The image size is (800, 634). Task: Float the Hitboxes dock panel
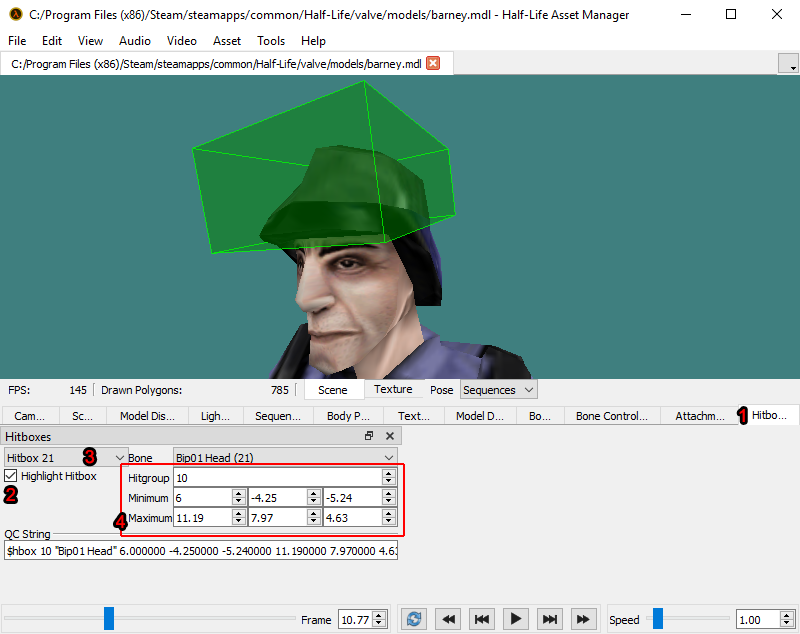(x=369, y=436)
